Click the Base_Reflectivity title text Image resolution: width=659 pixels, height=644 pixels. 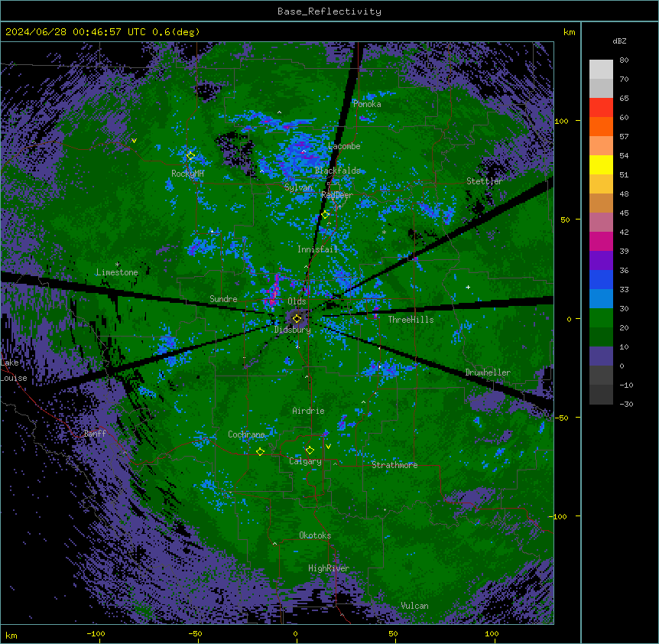point(329,11)
